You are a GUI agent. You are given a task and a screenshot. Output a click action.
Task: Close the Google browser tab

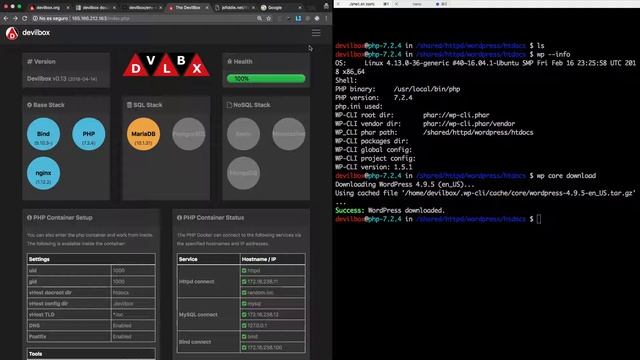coord(300,7)
